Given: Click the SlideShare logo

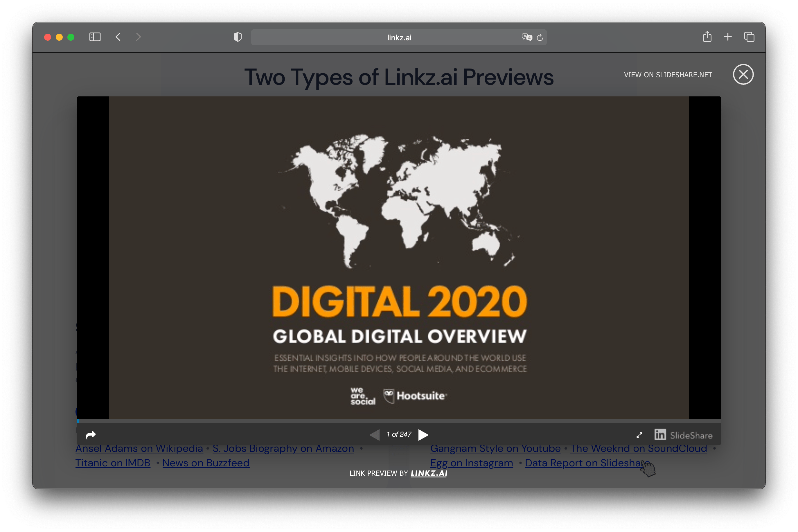Looking at the screenshot, I should 683,435.
